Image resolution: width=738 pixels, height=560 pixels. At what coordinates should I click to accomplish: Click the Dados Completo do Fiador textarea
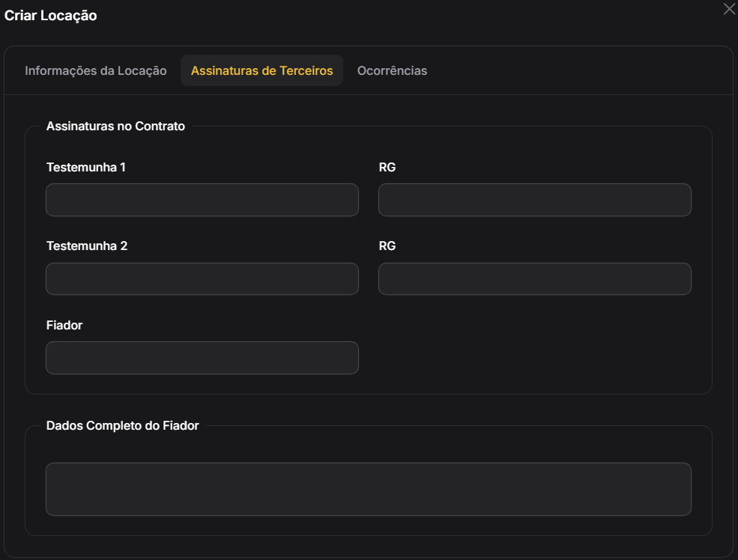point(369,489)
